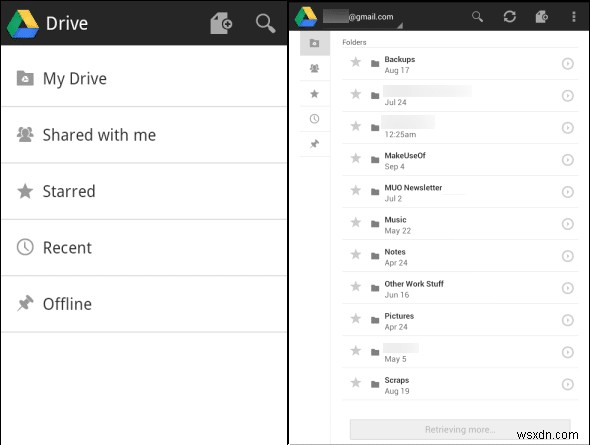Expand details arrow for Backups folder
The width and height of the screenshot is (590, 445).
(567, 64)
